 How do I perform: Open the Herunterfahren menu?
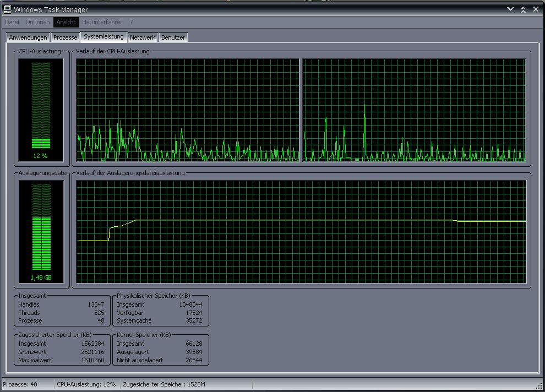point(103,22)
